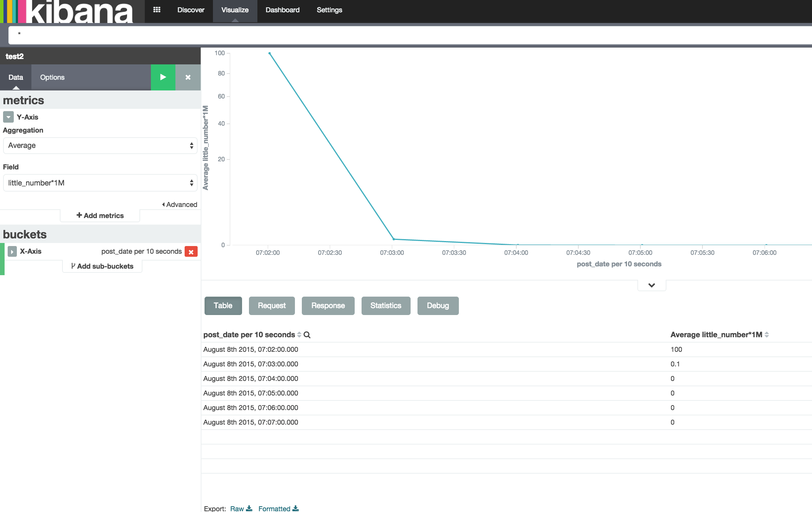
Task: Expand the X-Axis bucket toggle
Action: 12,251
